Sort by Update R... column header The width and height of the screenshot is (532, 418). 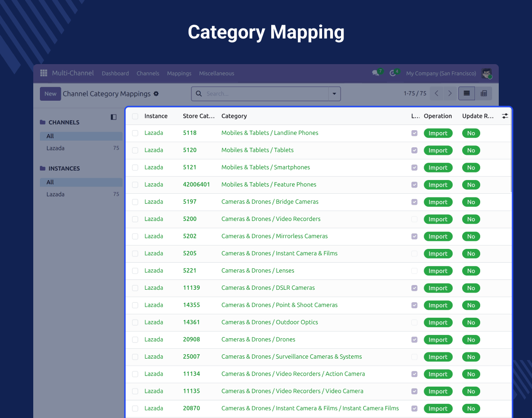tap(478, 116)
